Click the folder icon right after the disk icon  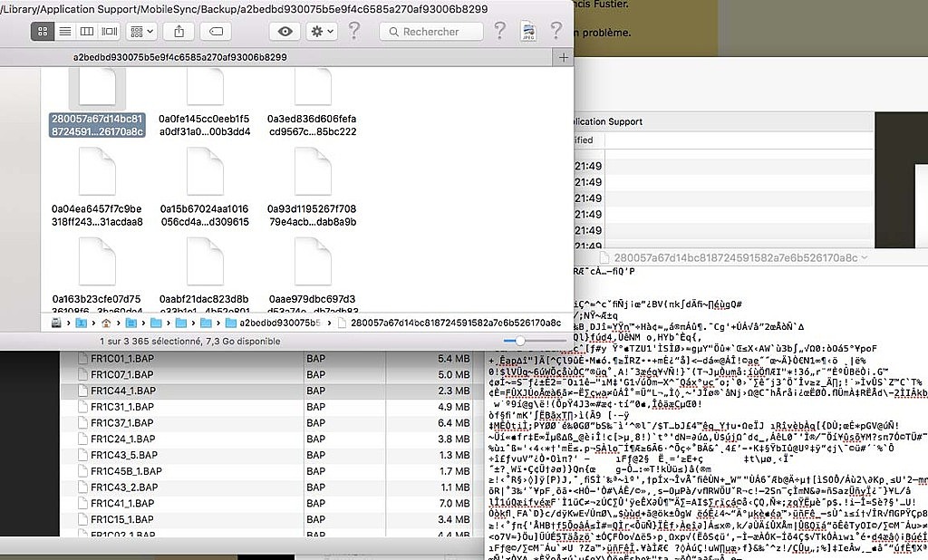coord(81,323)
